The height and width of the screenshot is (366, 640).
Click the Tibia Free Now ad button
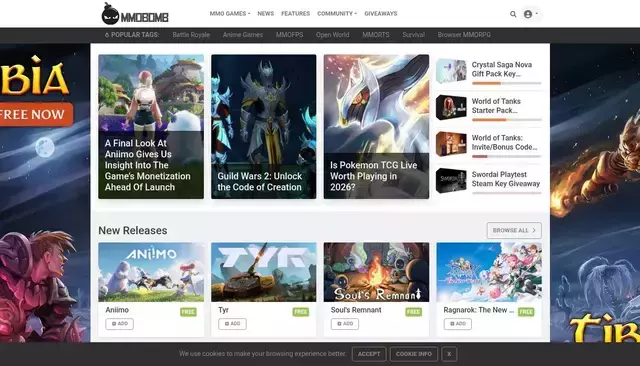[x=35, y=114]
